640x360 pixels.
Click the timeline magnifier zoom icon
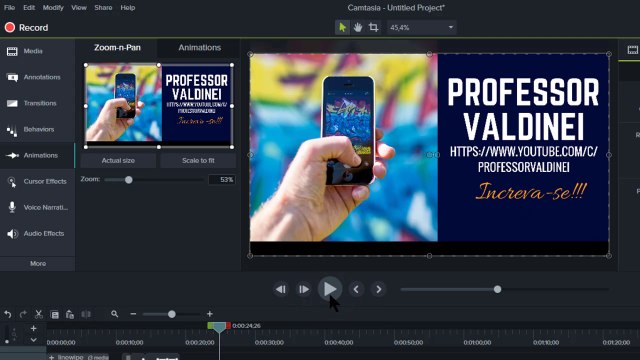(x=115, y=314)
